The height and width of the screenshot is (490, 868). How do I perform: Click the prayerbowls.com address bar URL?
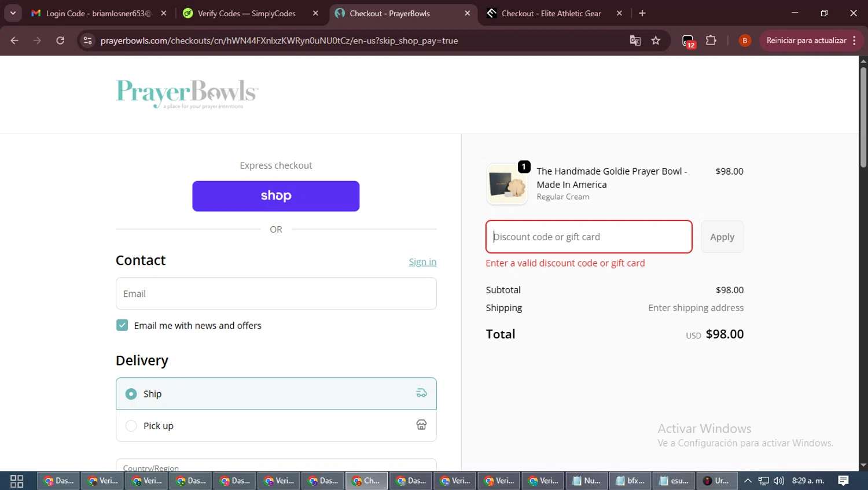[x=279, y=40]
